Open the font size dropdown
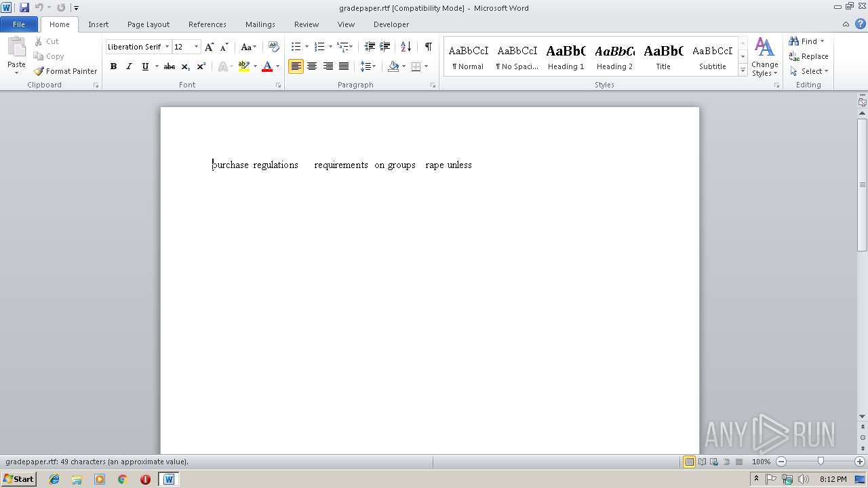The height and width of the screenshot is (488, 868). pyautogui.click(x=197, y=47)
